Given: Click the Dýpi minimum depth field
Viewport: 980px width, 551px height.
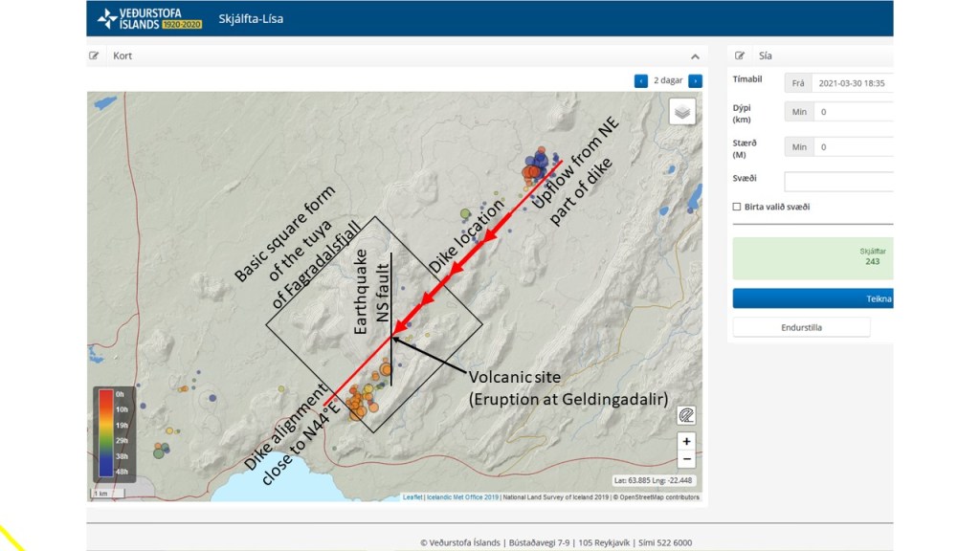Looking at the screenshot, I should pos(852,112).
